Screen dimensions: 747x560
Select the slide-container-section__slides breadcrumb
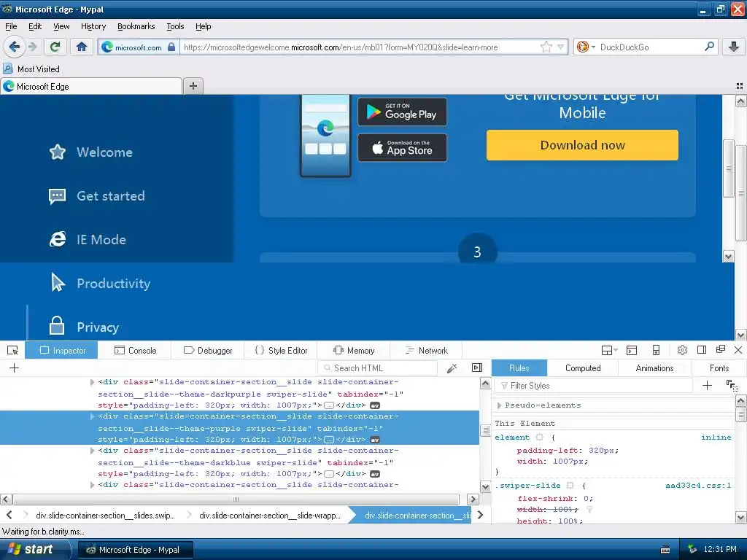click(x=105, y=516)
